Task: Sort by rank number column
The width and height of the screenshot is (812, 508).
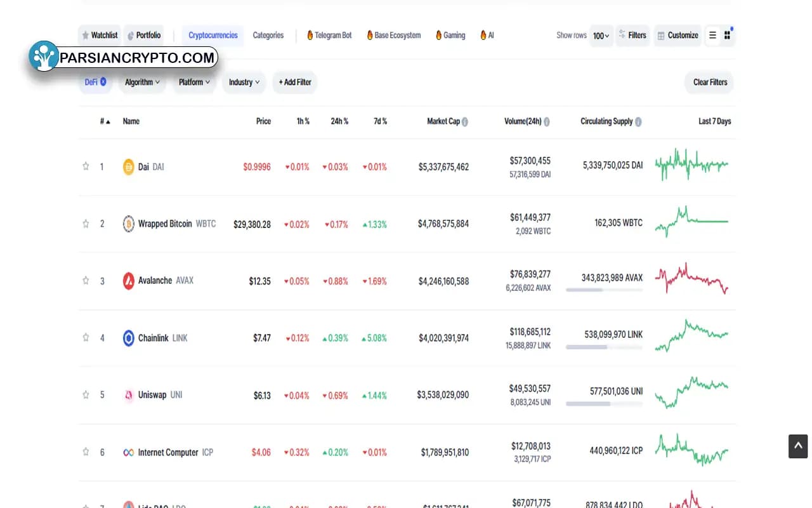Action: (105, 121)
